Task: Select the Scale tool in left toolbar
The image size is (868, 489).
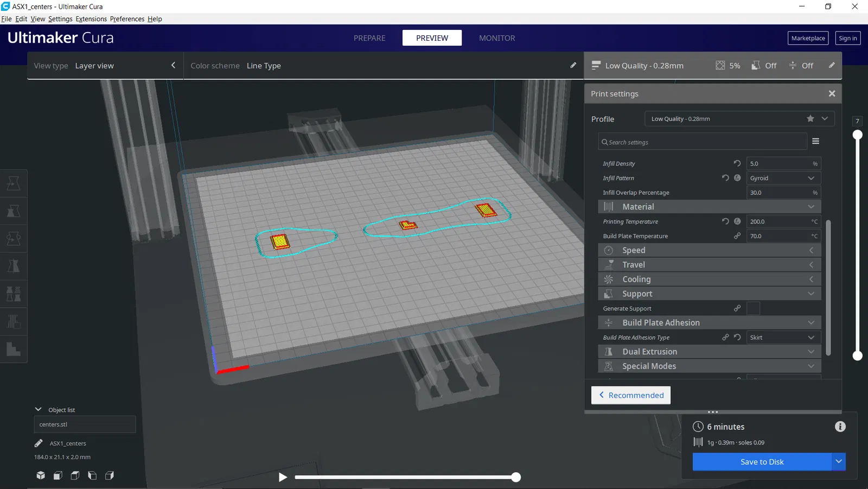Action: [x=14, y=211]
